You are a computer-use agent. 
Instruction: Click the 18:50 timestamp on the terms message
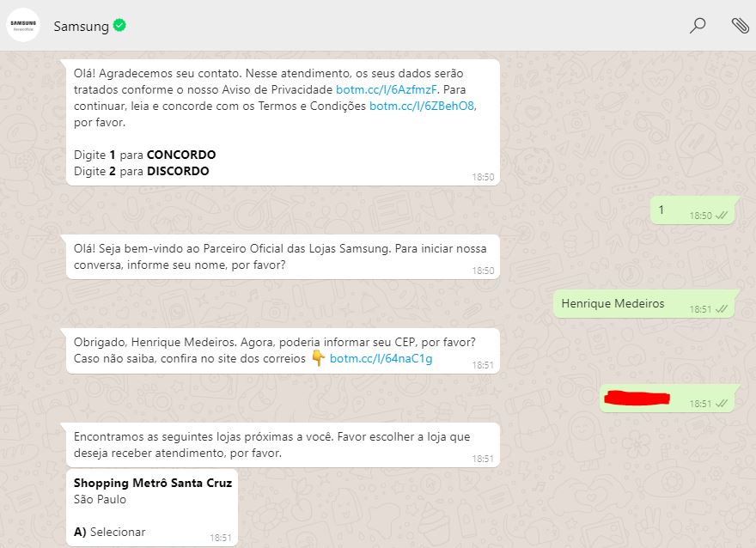[x=483, y=177]
